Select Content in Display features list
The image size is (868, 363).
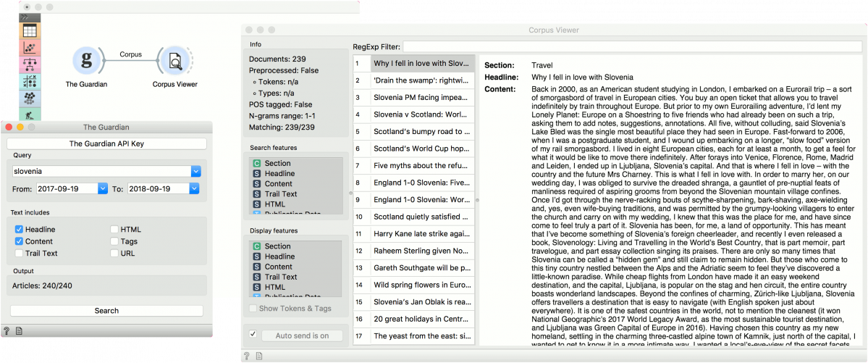tap(295, 267)
